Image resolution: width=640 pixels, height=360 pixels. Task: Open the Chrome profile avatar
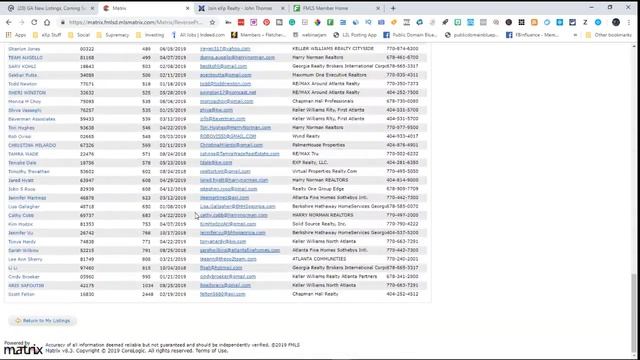616,22
